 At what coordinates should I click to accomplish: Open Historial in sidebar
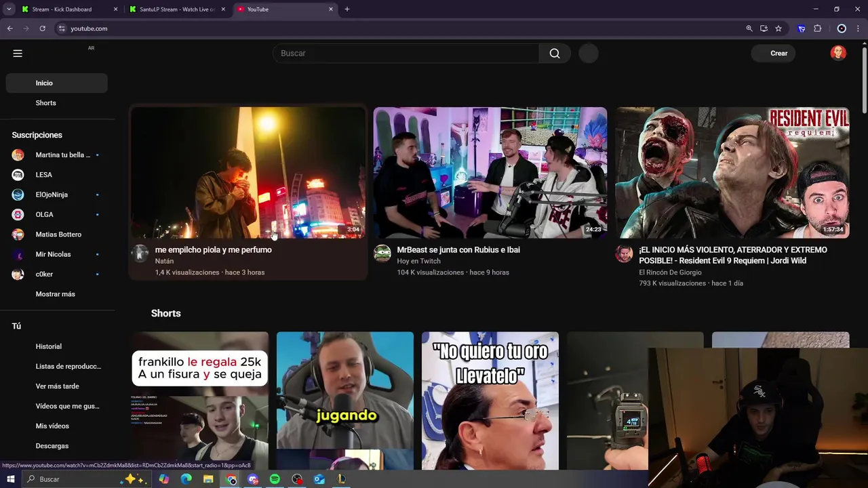point(57,346)
